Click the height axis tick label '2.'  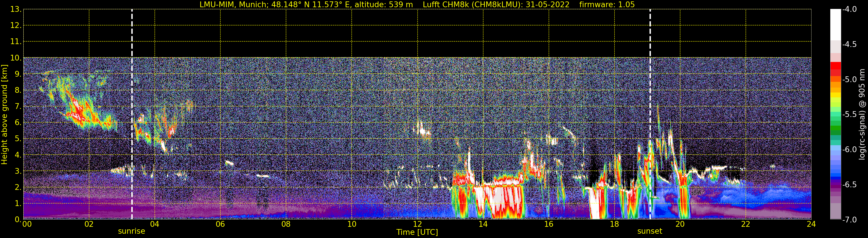tap(18, 188)
